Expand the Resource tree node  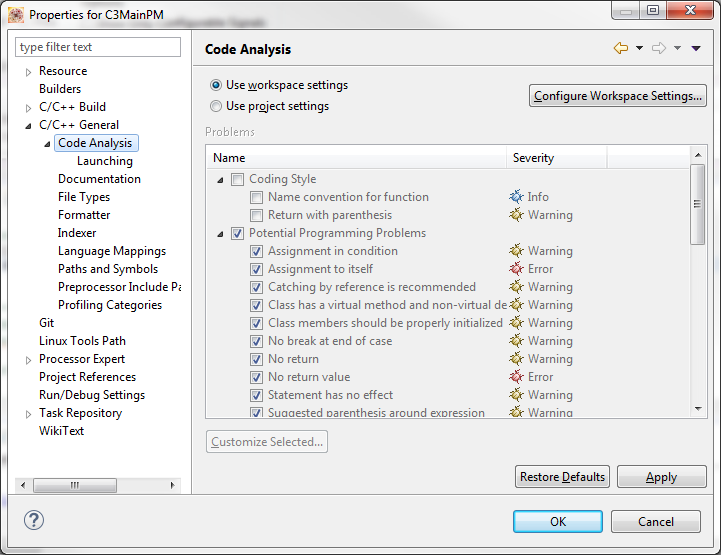[x=28, y=72]
